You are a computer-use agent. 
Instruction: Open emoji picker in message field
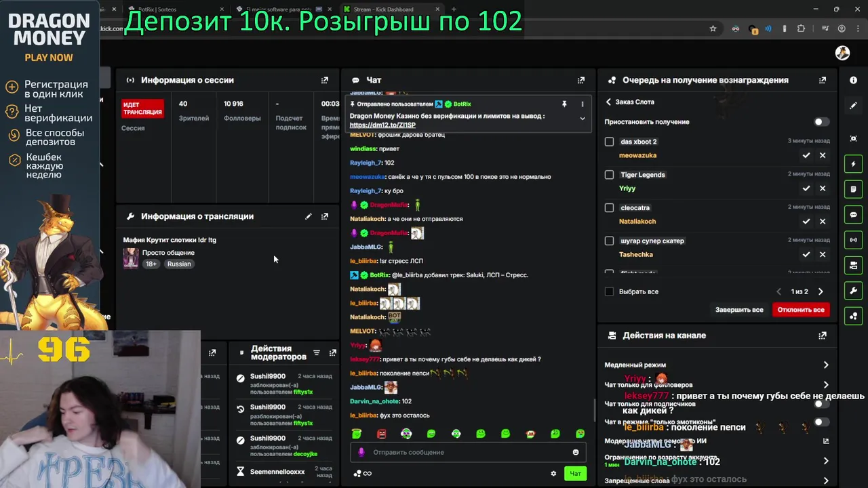(576, 452)
